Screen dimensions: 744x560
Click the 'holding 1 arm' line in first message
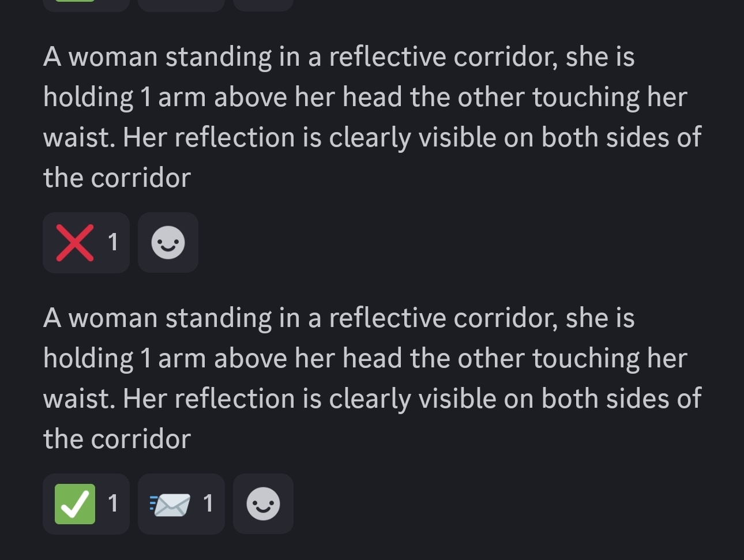pos(365,97)
